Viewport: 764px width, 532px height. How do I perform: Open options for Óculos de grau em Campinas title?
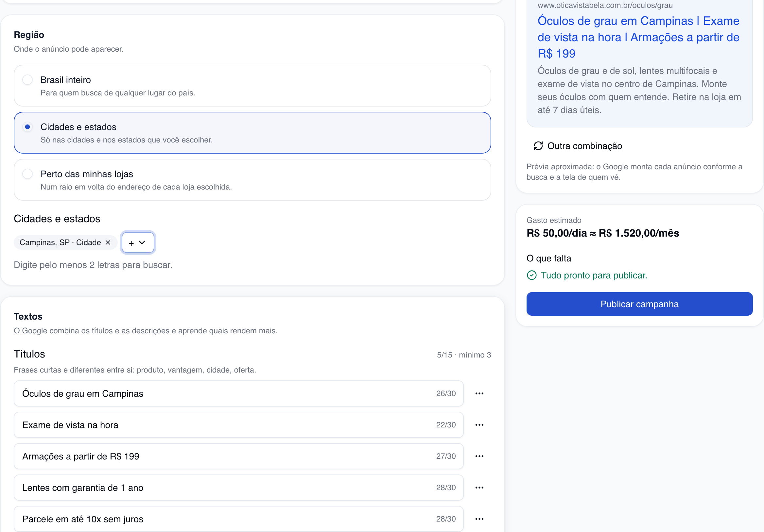479,393
